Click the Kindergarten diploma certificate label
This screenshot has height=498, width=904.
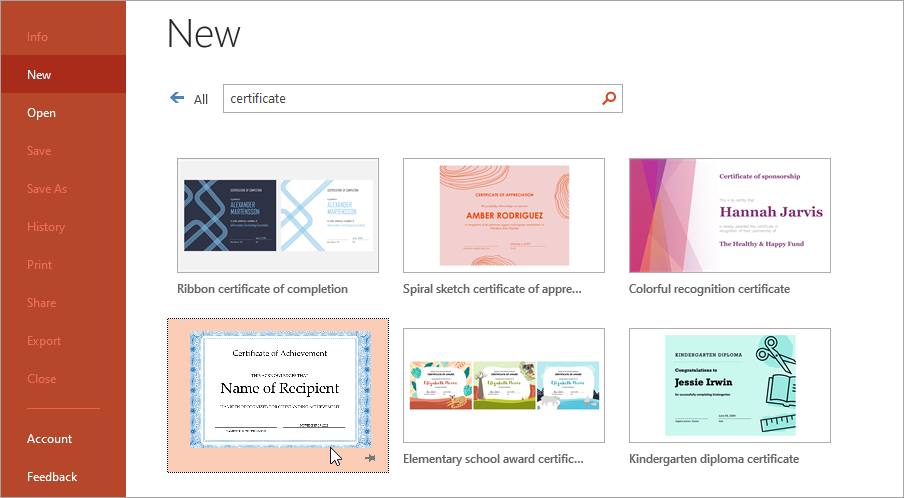713,459
